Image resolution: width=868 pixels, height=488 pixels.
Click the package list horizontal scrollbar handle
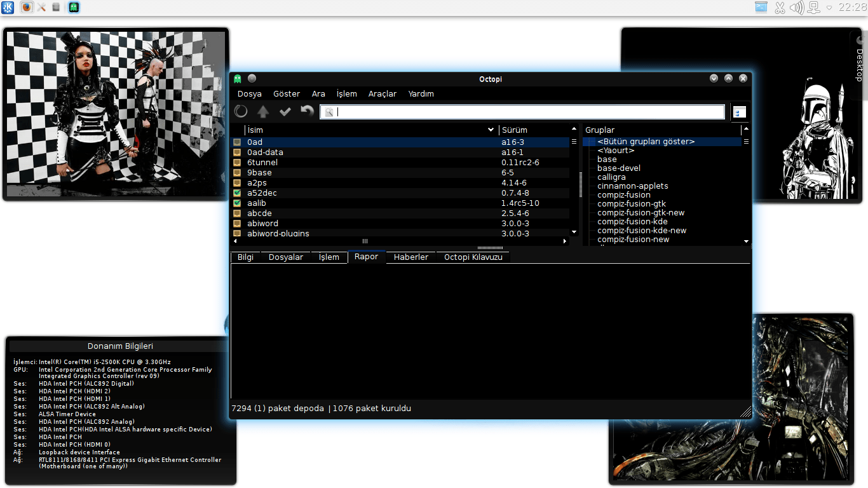[365, 241]
